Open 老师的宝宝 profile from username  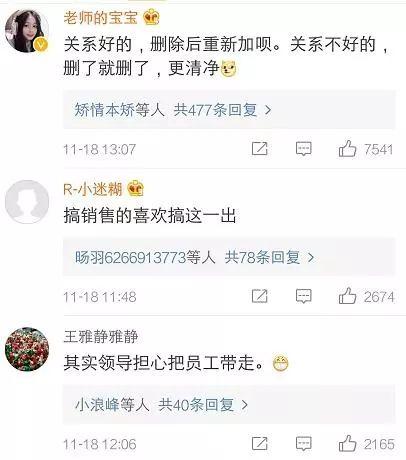[100, 17]
